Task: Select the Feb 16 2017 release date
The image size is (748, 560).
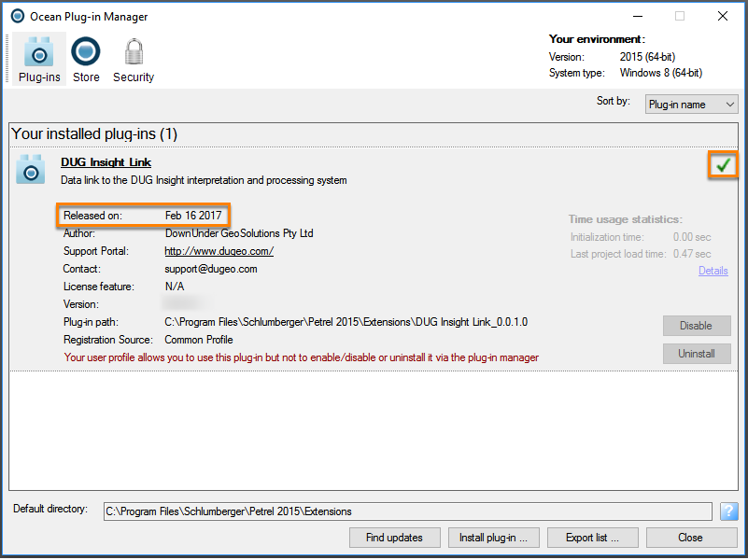Action: tap(193, 216)
